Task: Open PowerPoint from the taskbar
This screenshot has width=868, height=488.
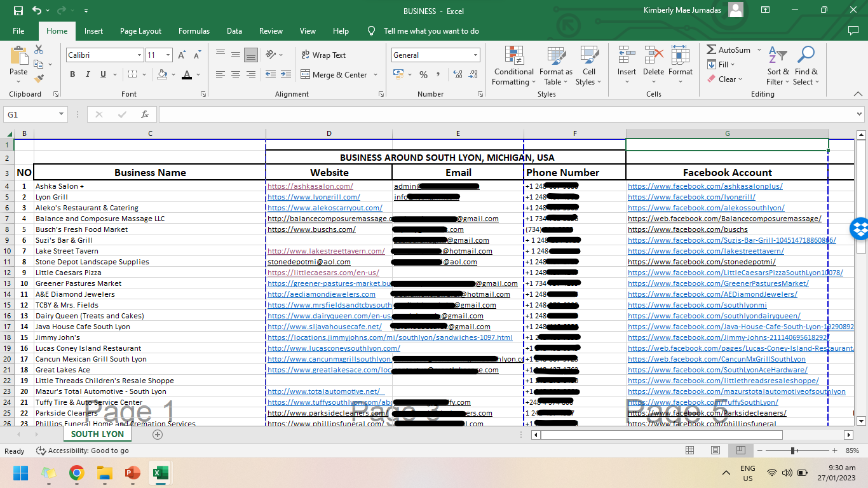Action: click(132, 473)
